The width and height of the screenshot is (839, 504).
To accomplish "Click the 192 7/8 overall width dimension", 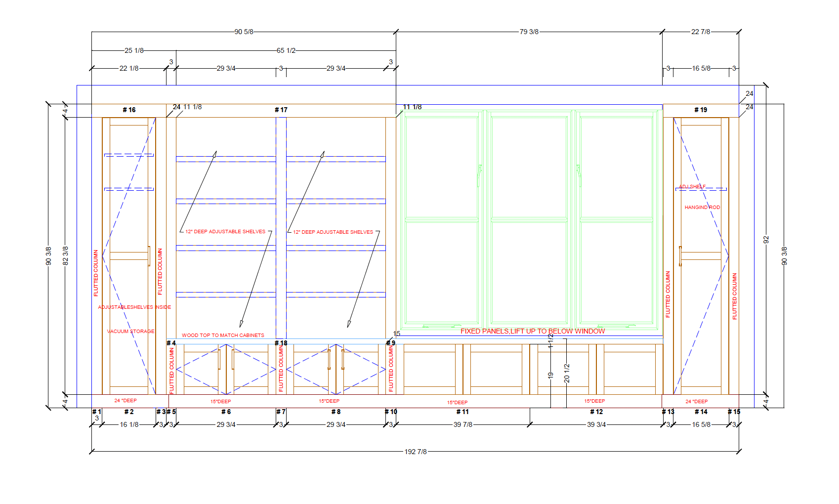I will [416, 452].
